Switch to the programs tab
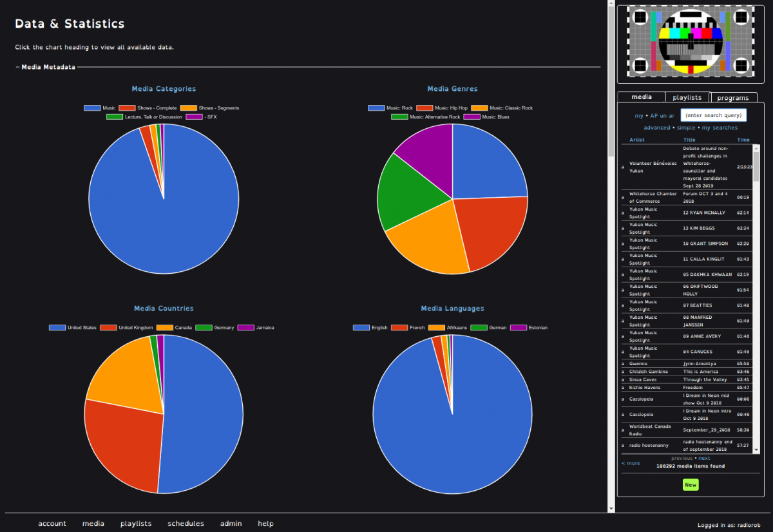This screenshot has height=532, width=773. click(733, 98)
